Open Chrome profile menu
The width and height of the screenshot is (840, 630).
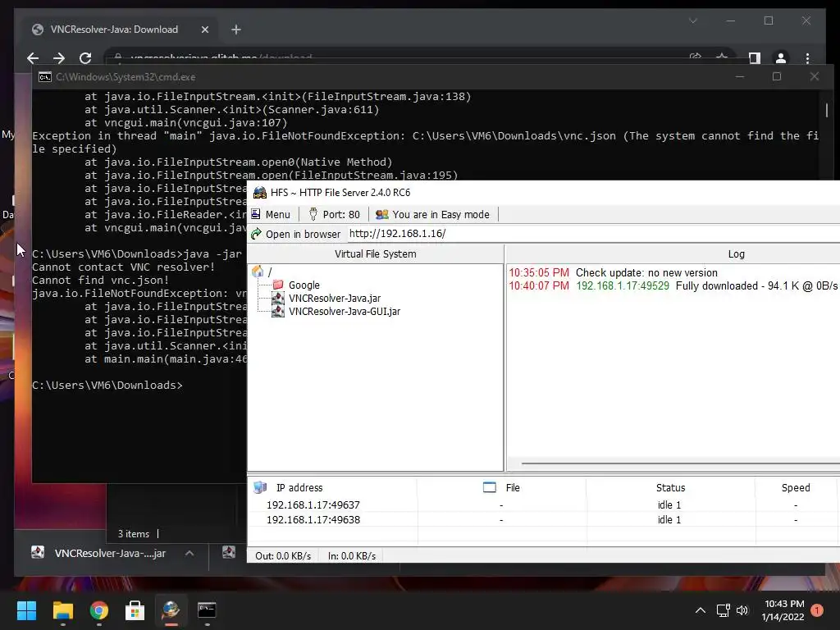coord(781,58)
